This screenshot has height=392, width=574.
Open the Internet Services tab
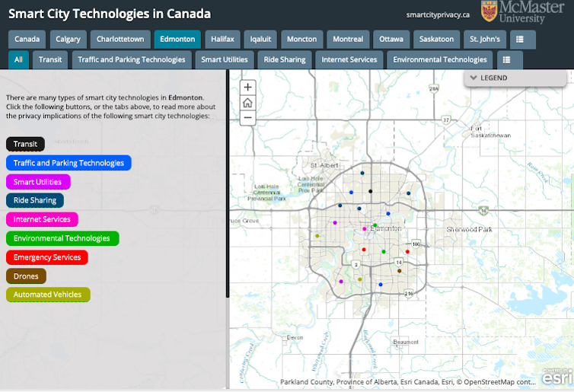point(349,59)
